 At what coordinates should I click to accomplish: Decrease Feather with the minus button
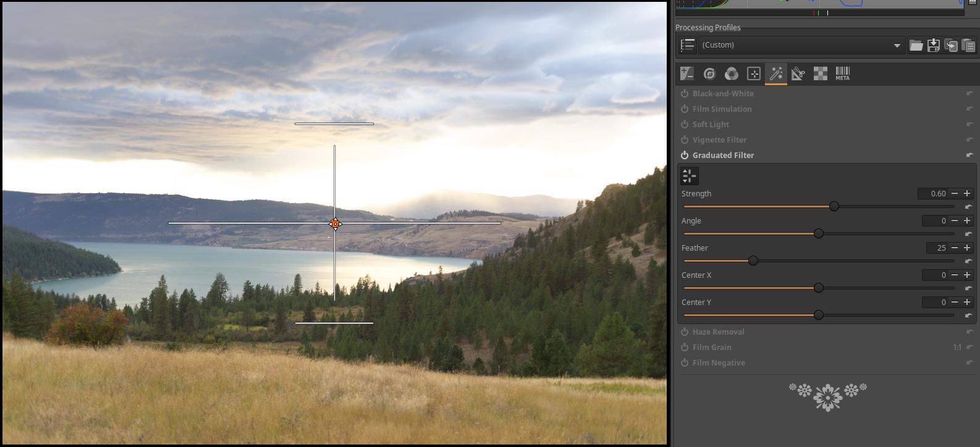point(955,248)
